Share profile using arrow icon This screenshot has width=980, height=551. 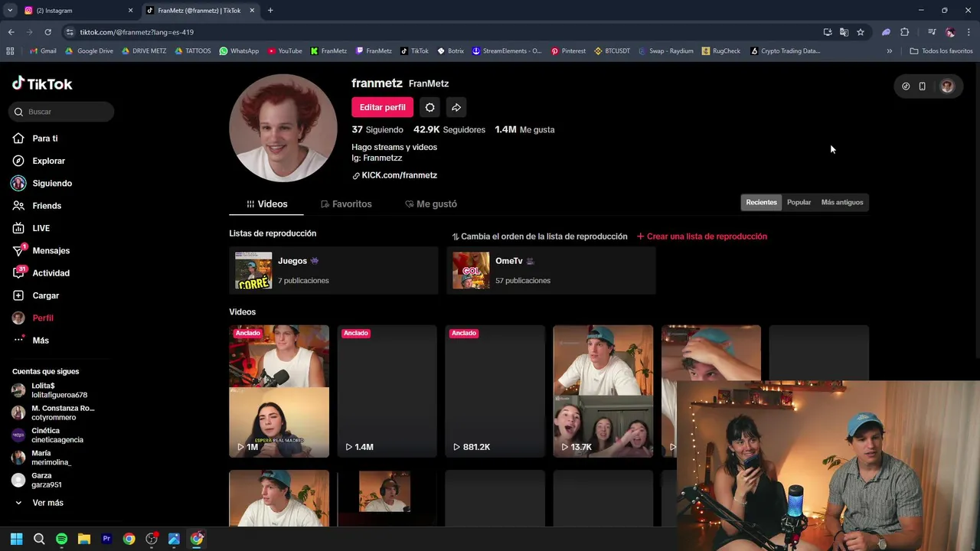point(456,107)
